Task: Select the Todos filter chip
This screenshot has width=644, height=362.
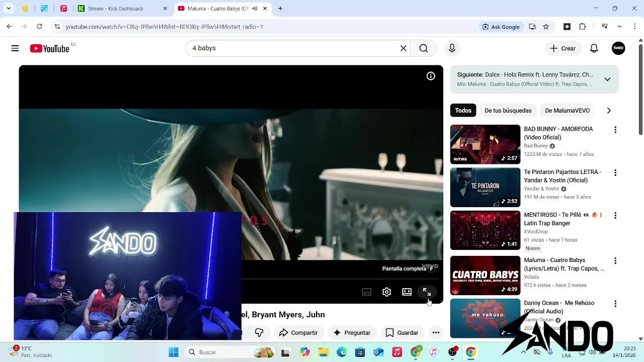Action: (x=463, y=111)
